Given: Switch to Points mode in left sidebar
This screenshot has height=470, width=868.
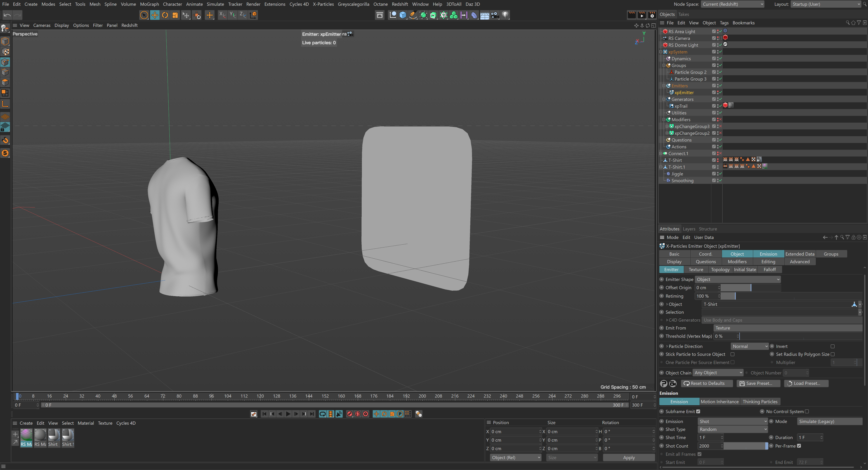Looking at the screenshot, I should point(5,62).
